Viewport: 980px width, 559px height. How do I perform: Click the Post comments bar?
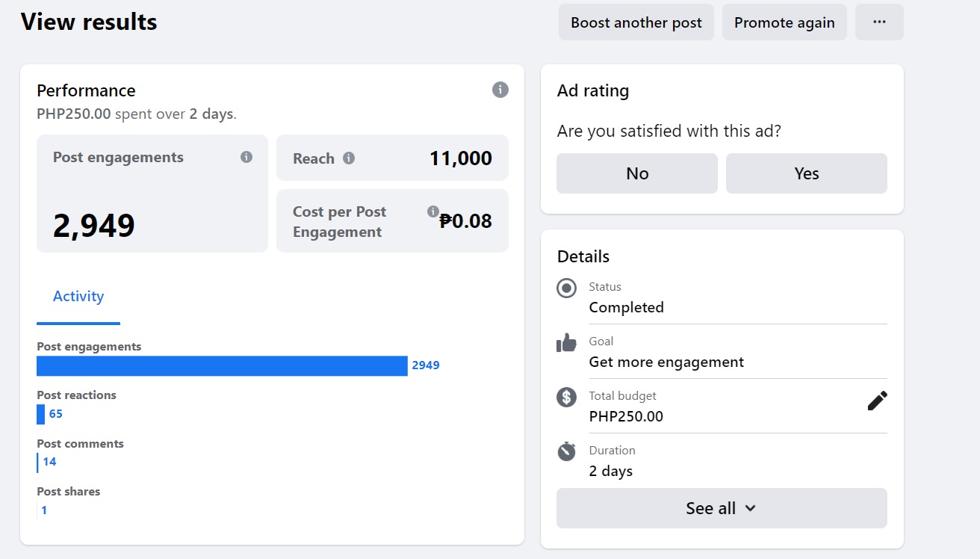click(x=37, y=463)
